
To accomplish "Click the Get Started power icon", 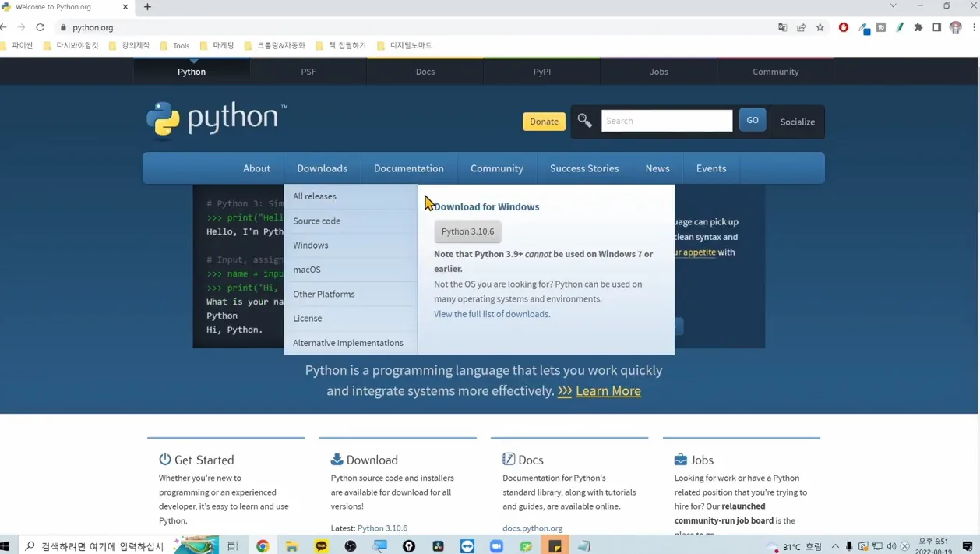I will pyautogui.click(x=165, y=459).
